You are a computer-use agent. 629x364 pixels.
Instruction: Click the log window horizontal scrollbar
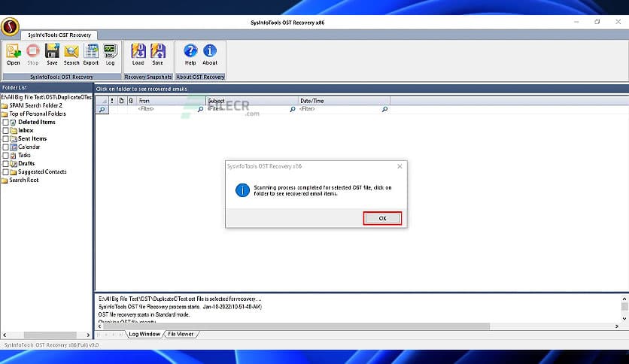coord(296,326)
